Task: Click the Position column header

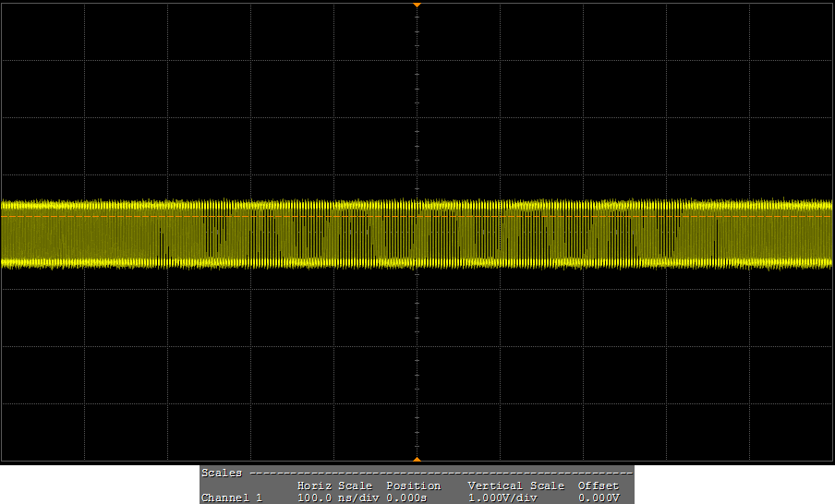Action: [413, 486]
